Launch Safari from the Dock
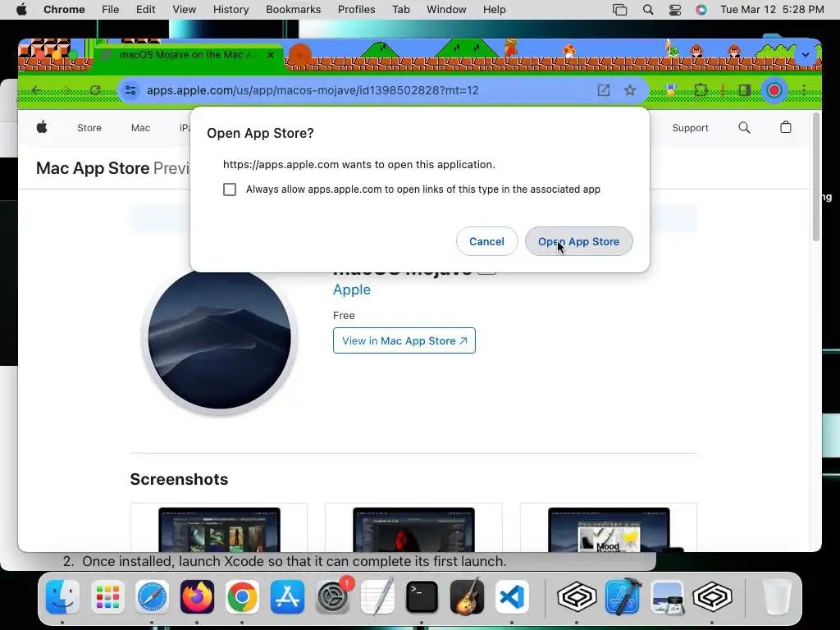This screenshot has width=840, height=630. click(152, 597)
